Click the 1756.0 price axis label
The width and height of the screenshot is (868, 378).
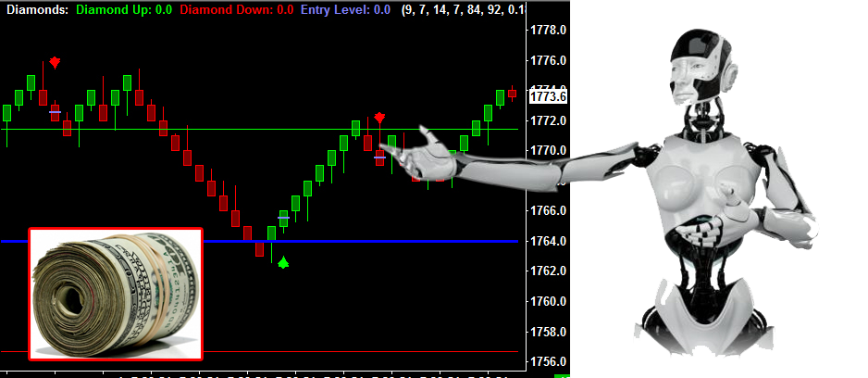[548, 362]
